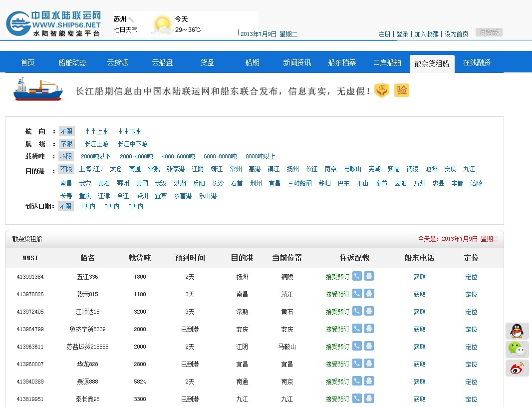Filter tonnage by 2000吨以下
This screenshot has height=407, width=532.
[96, 156]
